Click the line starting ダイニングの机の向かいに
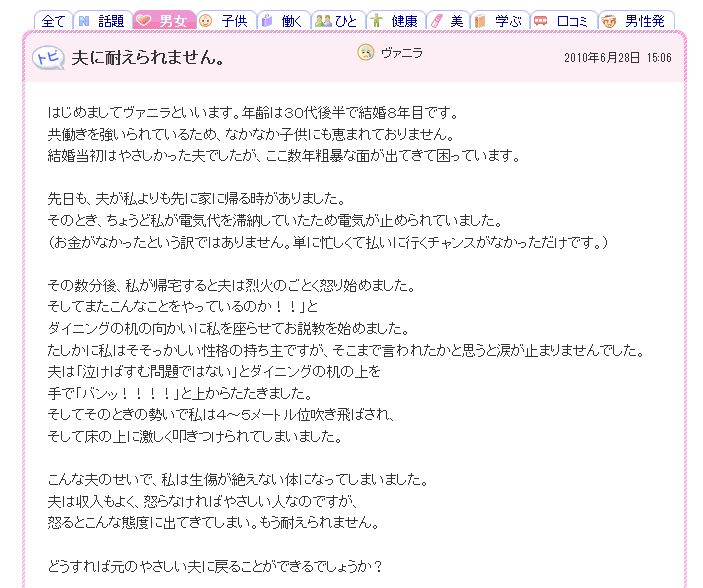 [x=228, y=328]
